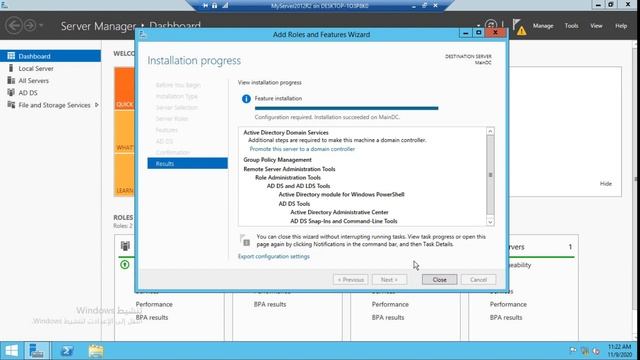
Task: Click the Local Server sidebar icon
Action: [x=11, y=68]
